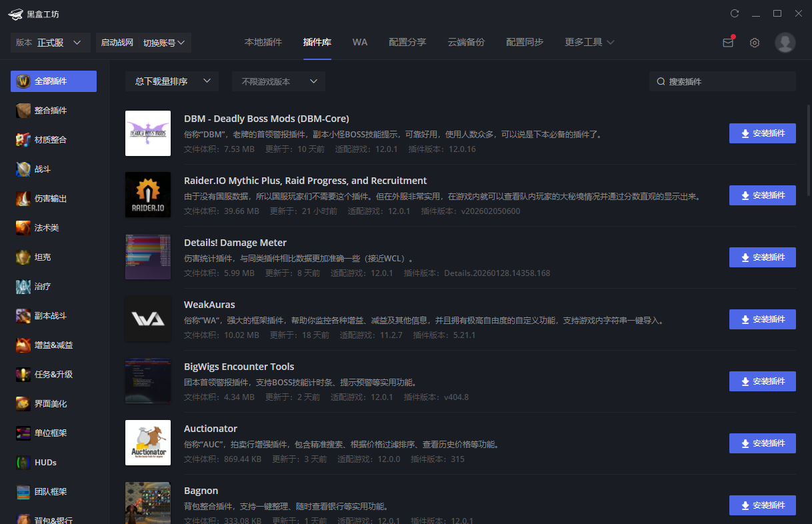Go to the 云端备份 tab
Image resolution: width=812 pixels, height=524 pixels.
[466, 42]
